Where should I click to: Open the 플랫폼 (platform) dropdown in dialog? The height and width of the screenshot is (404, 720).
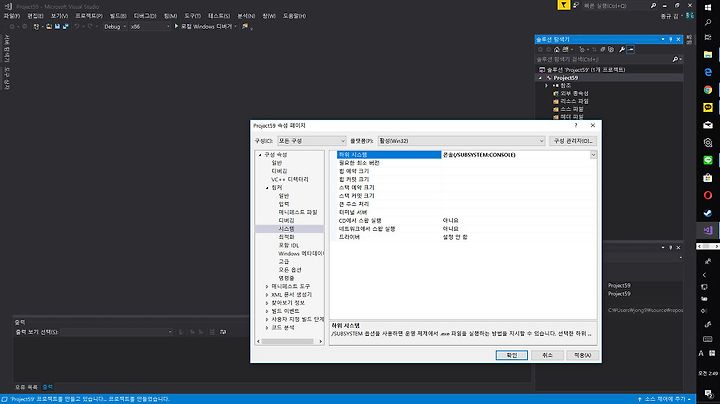461,141
